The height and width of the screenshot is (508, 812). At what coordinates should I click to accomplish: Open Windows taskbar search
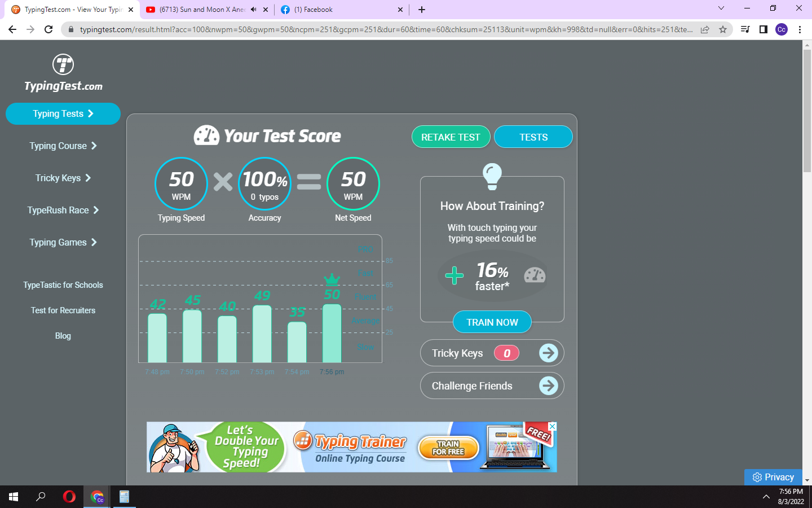[x=41, y=497]
